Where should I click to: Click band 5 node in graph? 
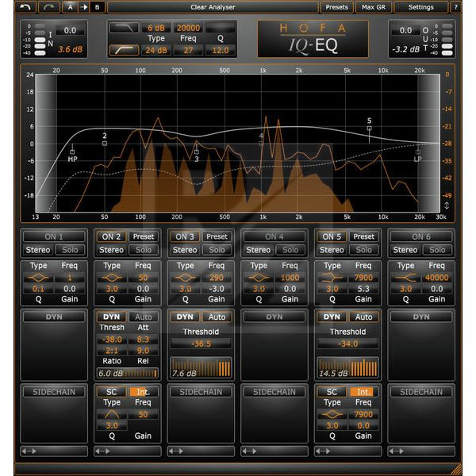click(x=369, y=129)
